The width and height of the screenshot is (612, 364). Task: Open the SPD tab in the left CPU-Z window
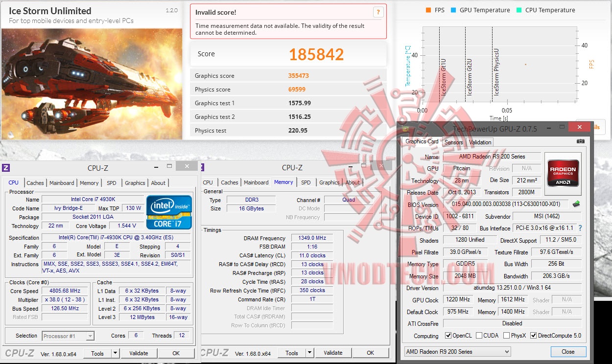pos(112,183)
